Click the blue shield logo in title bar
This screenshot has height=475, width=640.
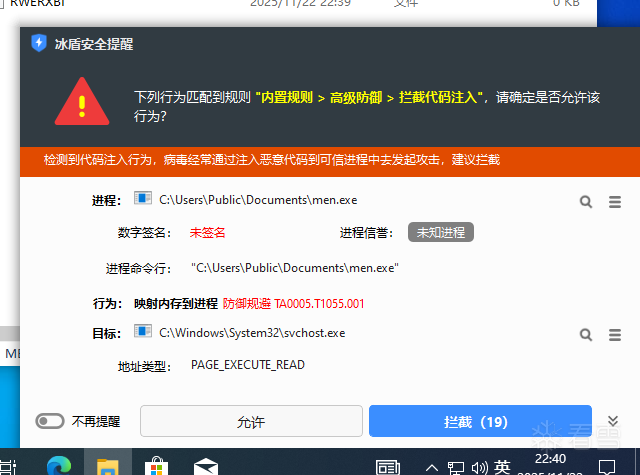pos(39,43)
